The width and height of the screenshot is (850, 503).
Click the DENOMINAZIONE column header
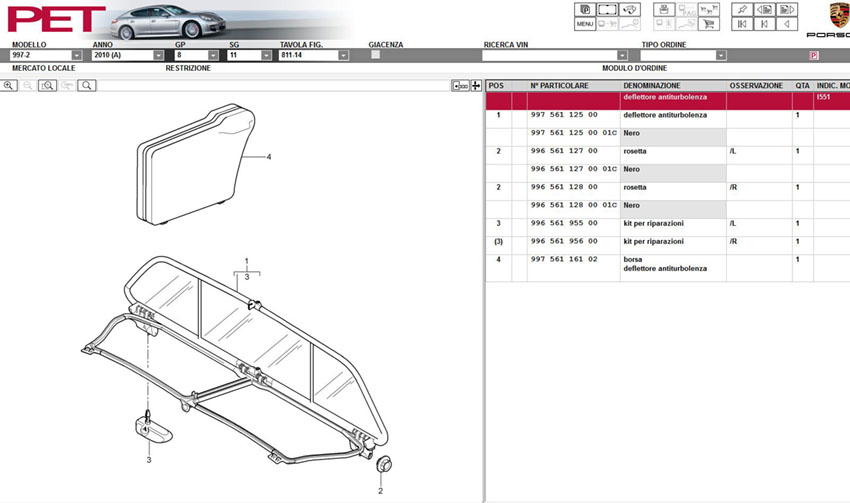(x=652, y=86)
